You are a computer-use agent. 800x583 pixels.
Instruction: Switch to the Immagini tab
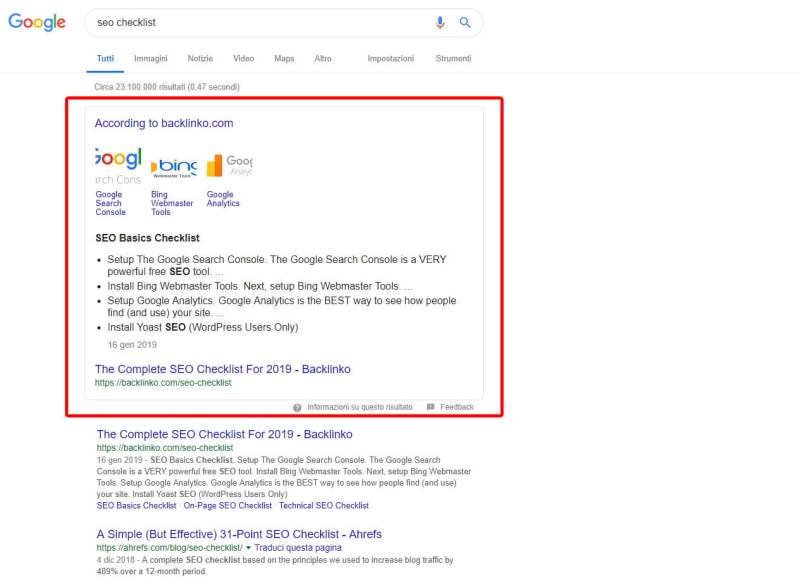151,59
